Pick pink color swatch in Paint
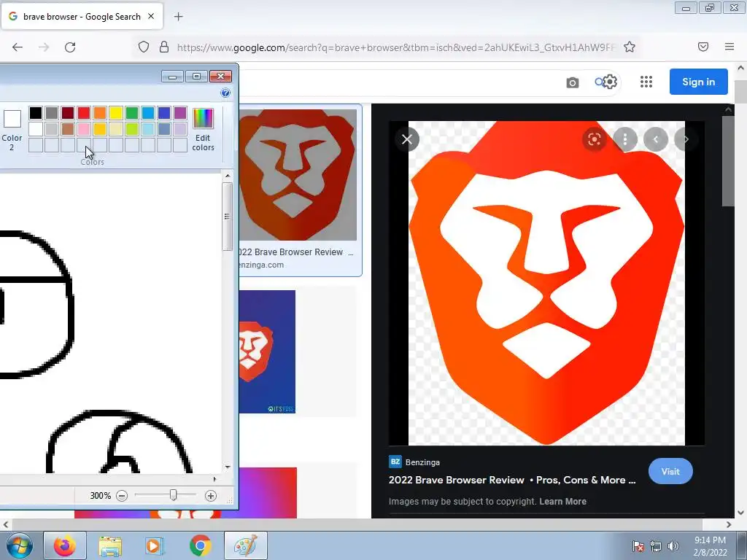Screen dimensions: 747x560 (84, 128)
